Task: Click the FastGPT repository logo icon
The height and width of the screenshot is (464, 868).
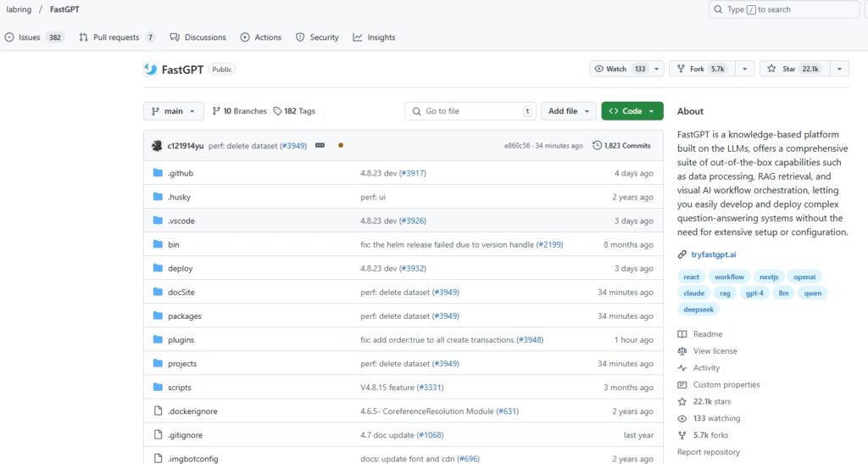Action: (150, 70)
